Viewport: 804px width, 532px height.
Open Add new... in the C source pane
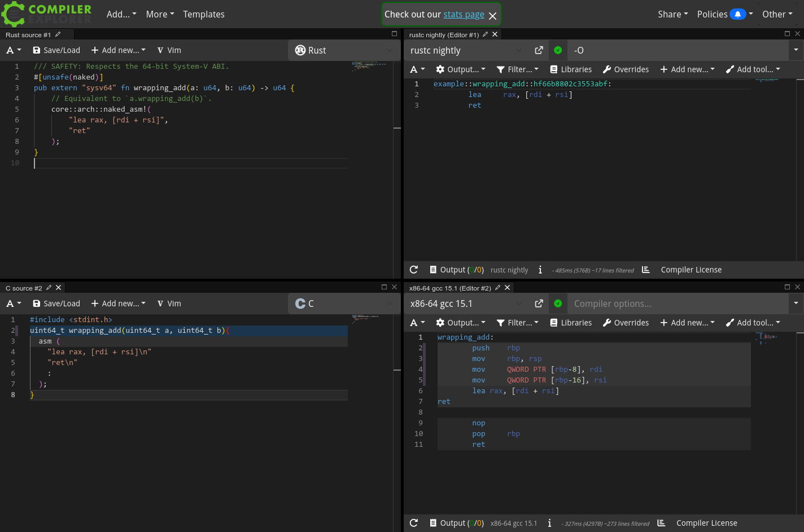click(119, 304)
